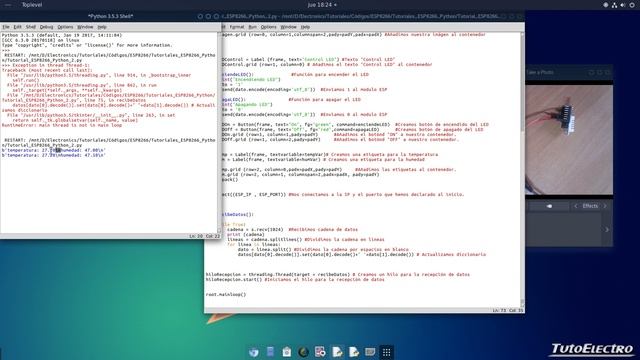Click the Toplevel label in the top panel
This screenshot has height=360, width=640.
click(x=32, y=5)
